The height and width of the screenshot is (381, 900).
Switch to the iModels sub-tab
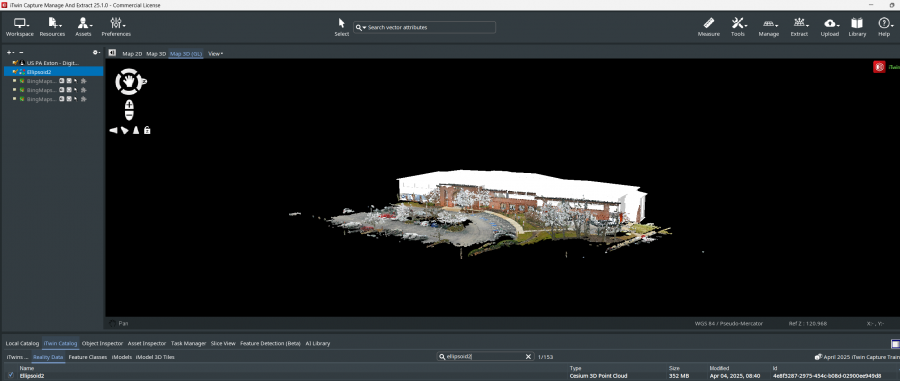122,357
